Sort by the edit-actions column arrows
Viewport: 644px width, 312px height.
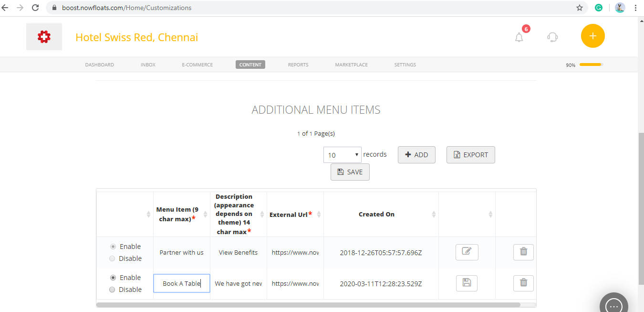491,215
